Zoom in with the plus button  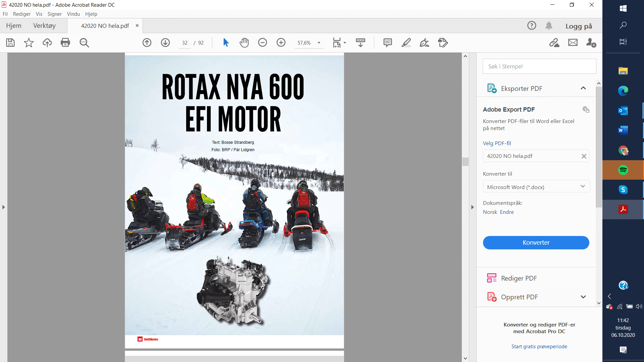[x=281, y=43]
